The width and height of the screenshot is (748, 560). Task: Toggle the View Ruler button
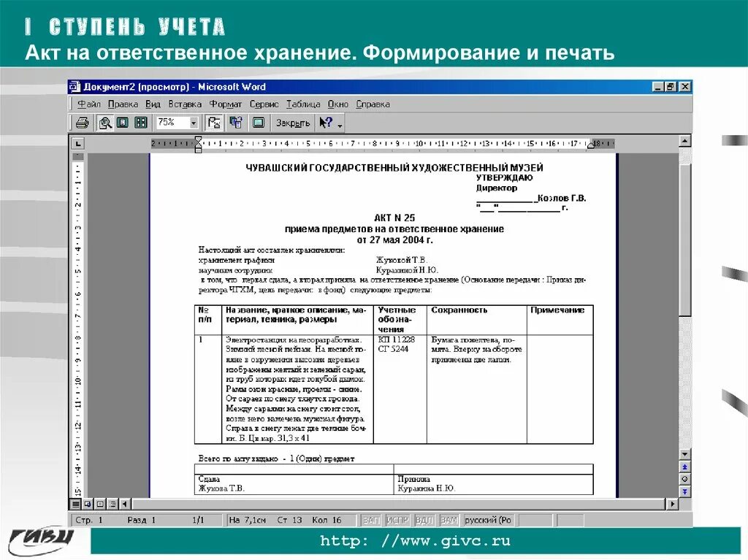[215, 123]
